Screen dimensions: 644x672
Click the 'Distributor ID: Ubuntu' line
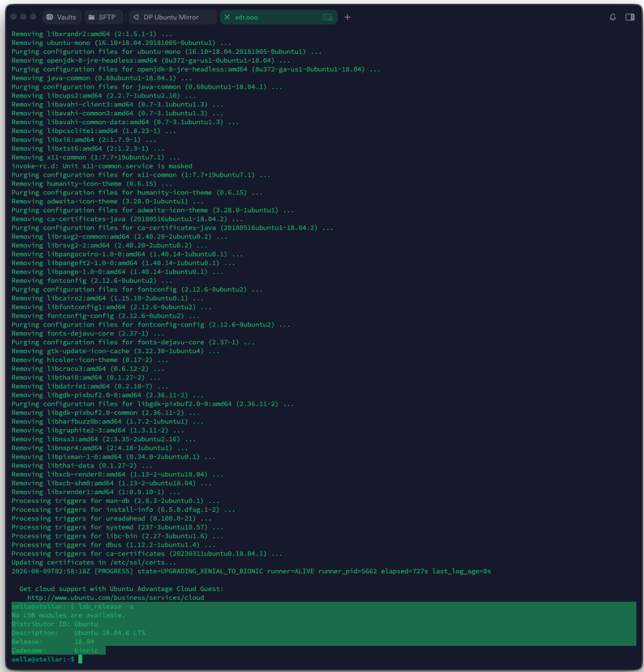pos(55,624)
